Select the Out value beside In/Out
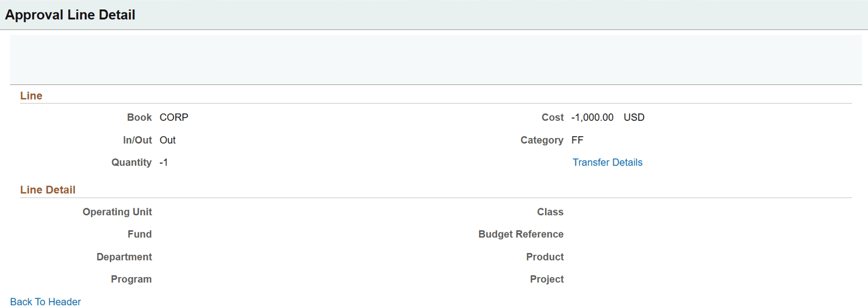868x308 pixels. (x=168, y=140)
